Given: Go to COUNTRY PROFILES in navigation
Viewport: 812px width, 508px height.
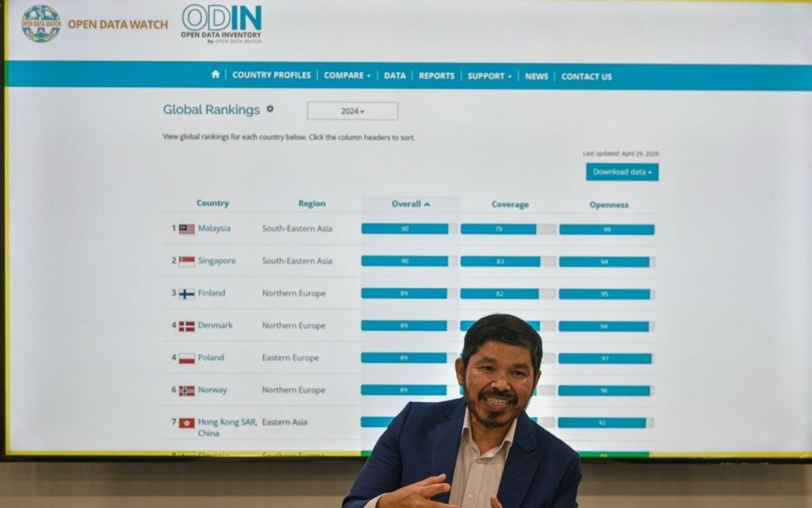Looking at the screenshot, I should tap(271, 75).
